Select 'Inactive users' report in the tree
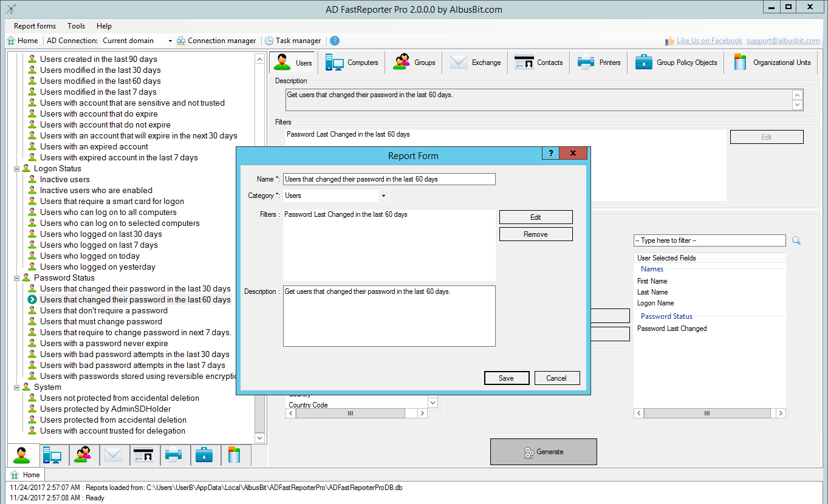 point(65,179)
